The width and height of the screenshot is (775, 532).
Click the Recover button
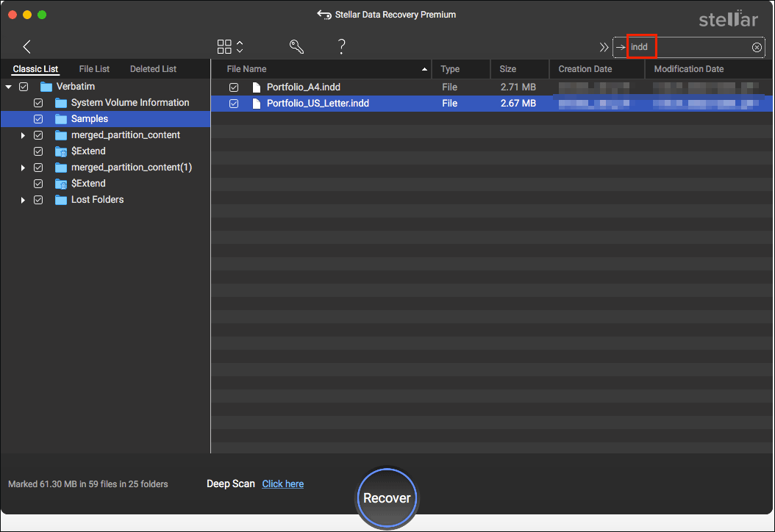pyautogui.click(x=387, y=498)
